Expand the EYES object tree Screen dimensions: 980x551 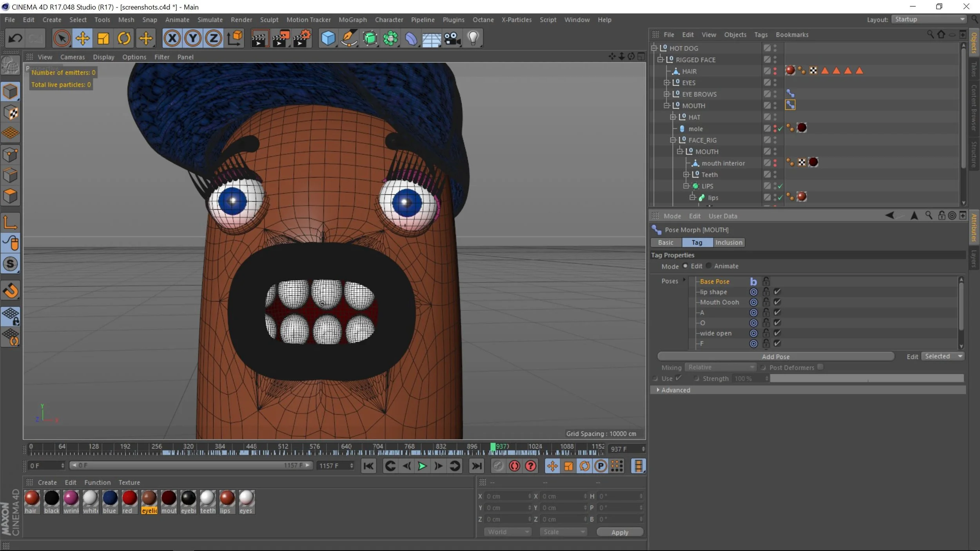(666, 83)
